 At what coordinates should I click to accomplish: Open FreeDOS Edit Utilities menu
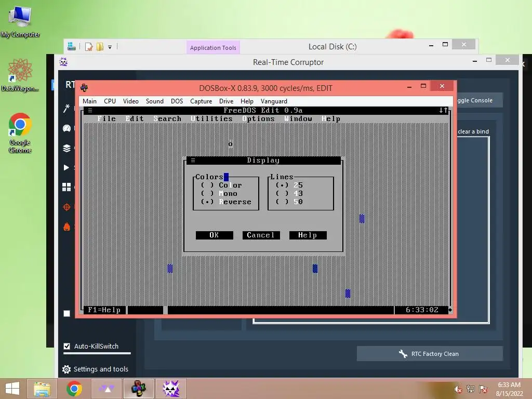coord(211,119)
